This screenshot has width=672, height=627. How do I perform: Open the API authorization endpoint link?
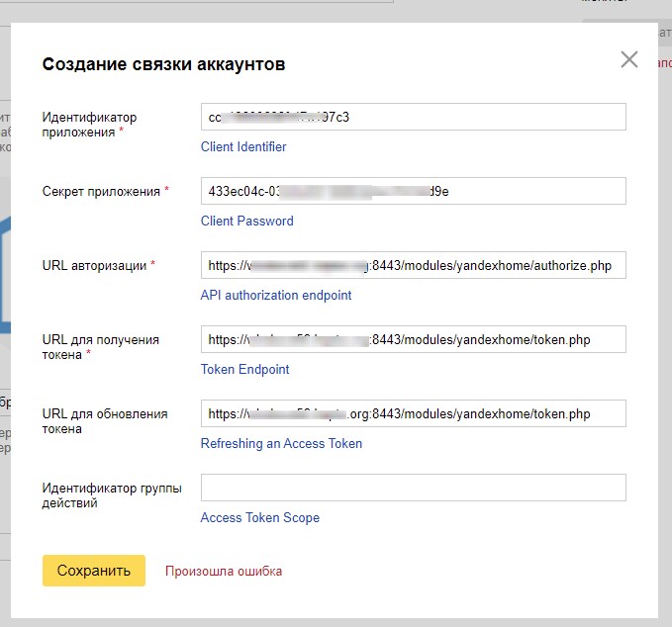click(276, 295)
